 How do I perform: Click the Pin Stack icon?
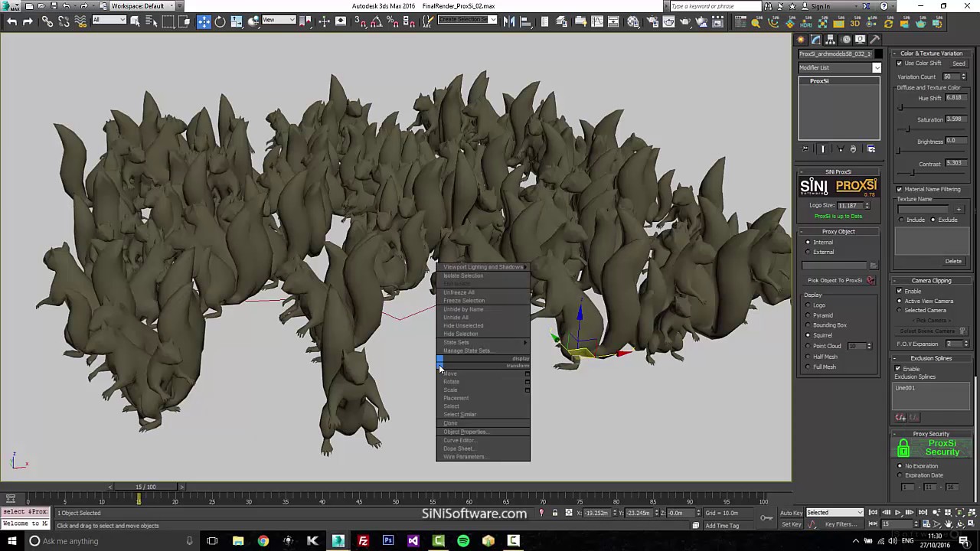pyautogui.click(x=805, y=149)
